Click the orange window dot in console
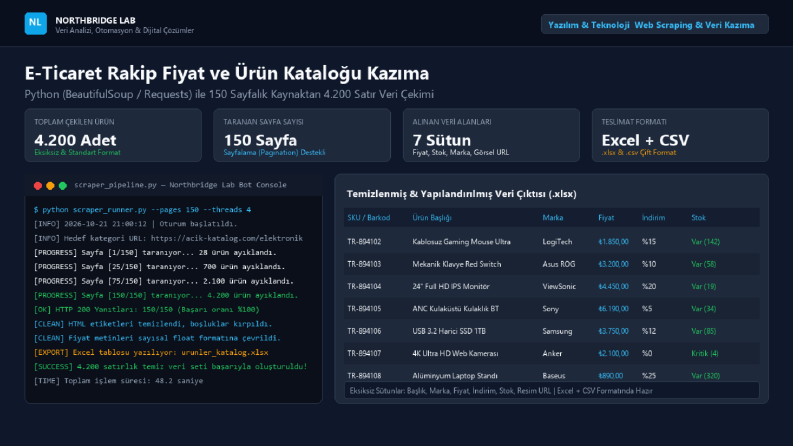This screenshot has width=793, height=446. [50, 186]
